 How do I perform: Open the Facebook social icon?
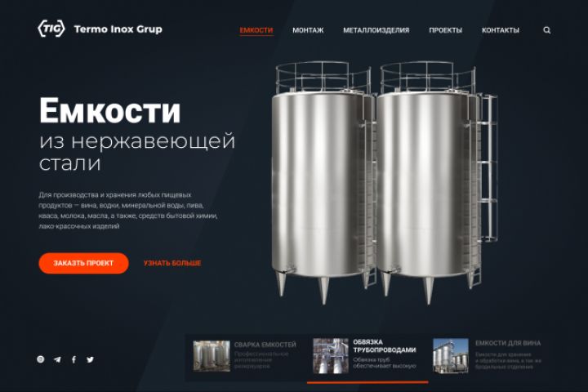point(73,359)
